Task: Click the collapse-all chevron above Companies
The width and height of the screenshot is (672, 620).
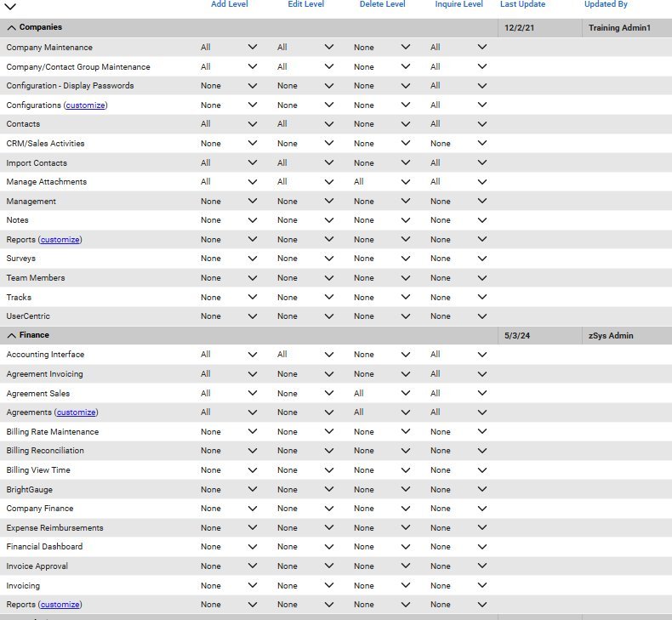Action: (10, 7)
